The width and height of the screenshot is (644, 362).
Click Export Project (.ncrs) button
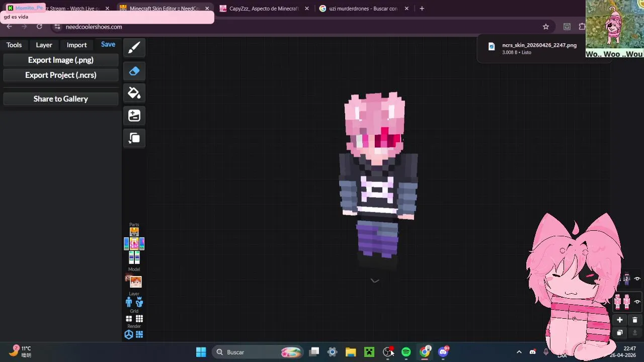[61, 75]
